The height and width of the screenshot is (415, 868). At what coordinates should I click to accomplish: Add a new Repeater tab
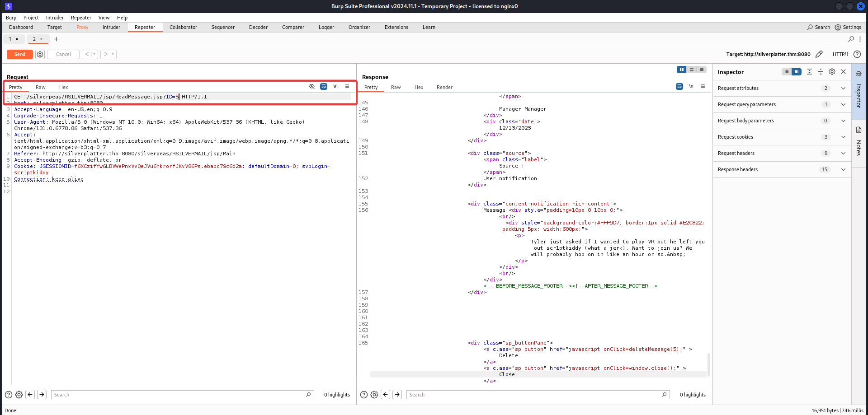57,39
